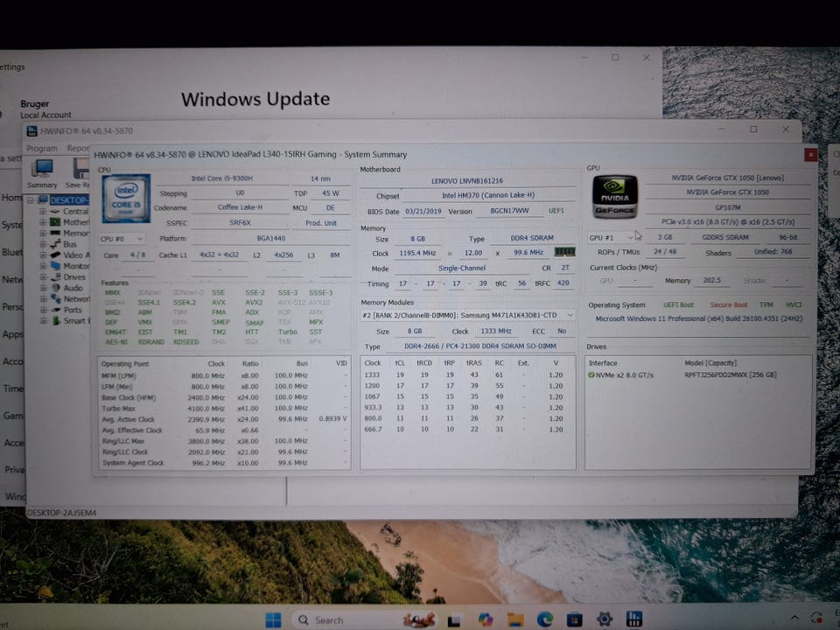The width and height of the screenshot is (840, 630).
Task: Collapse the DESKTOP root tree node
Action: point(31,200)
